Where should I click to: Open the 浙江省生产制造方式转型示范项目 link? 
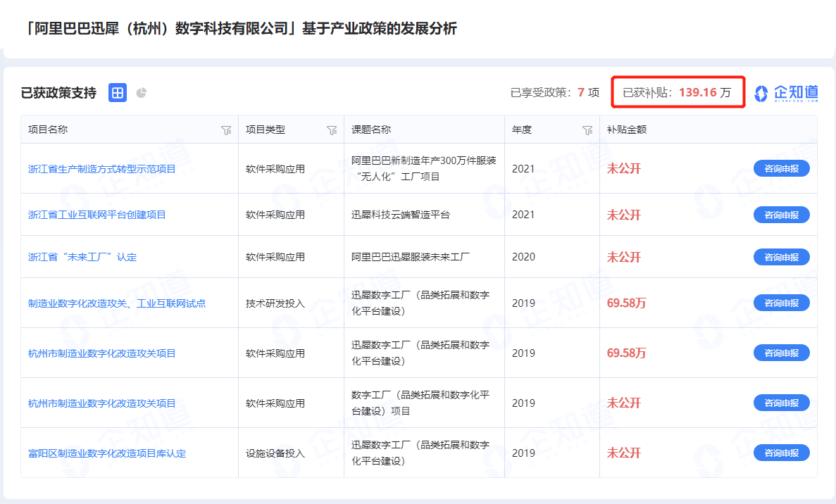coord(102,169)
